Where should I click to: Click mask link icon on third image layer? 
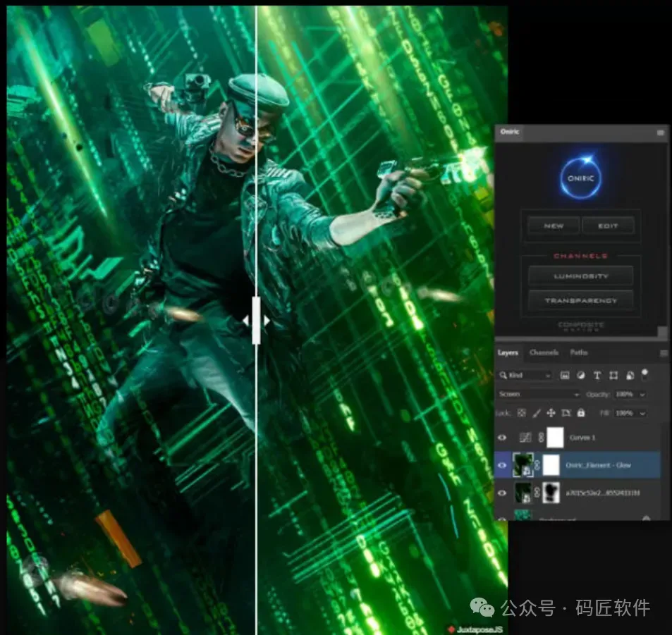pyautogui.click(x=537, y=493)
